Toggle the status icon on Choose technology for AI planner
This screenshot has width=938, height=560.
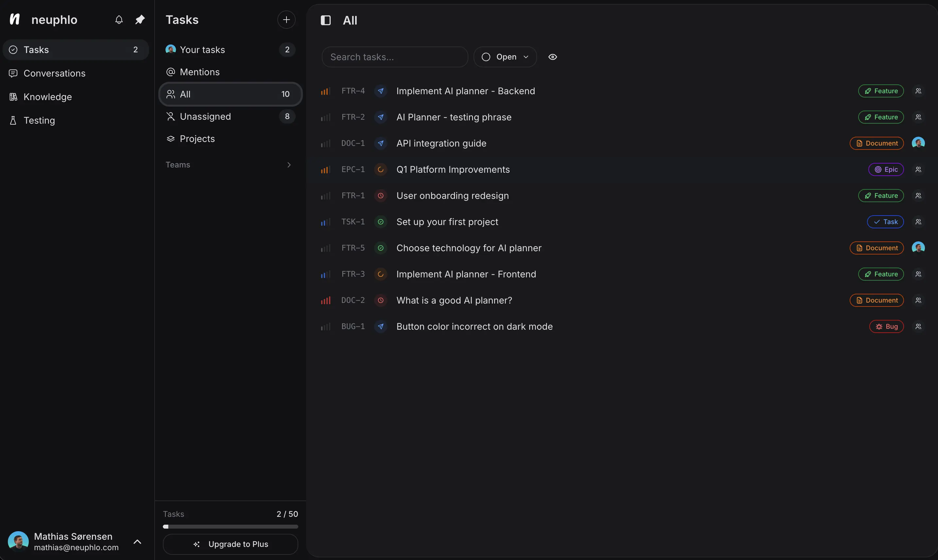pos(381,248)
